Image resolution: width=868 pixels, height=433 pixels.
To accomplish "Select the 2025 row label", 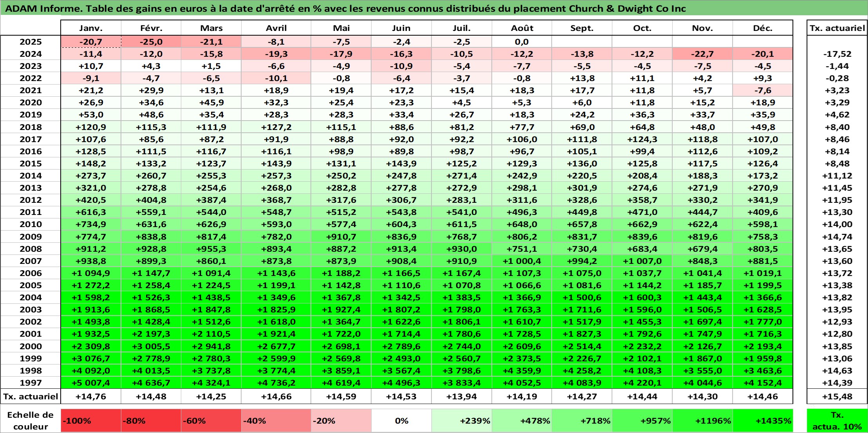I will pyautogui.click(x=31, y=42).
